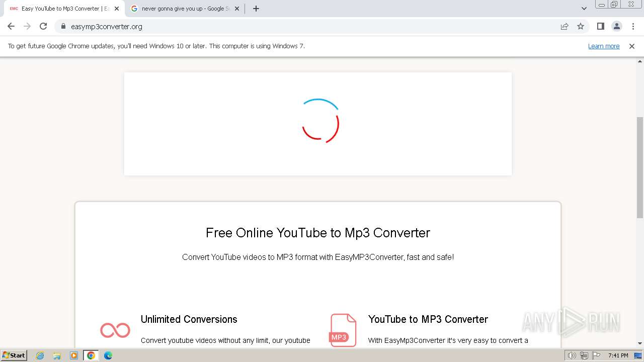The image size is (644, 362).
Task: Click the infinity Unlimited Conversions icon
Action: (115, 330)
